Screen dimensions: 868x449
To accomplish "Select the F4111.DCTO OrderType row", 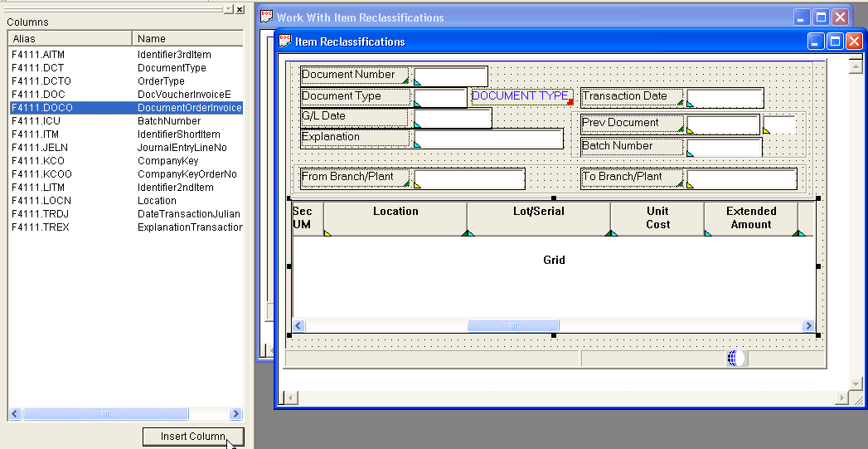I will (x=126, y=81).
